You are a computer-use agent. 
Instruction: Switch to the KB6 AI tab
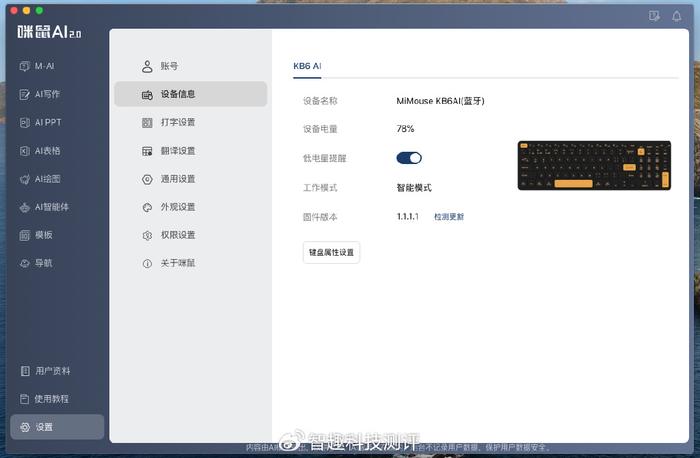(307, 66)
